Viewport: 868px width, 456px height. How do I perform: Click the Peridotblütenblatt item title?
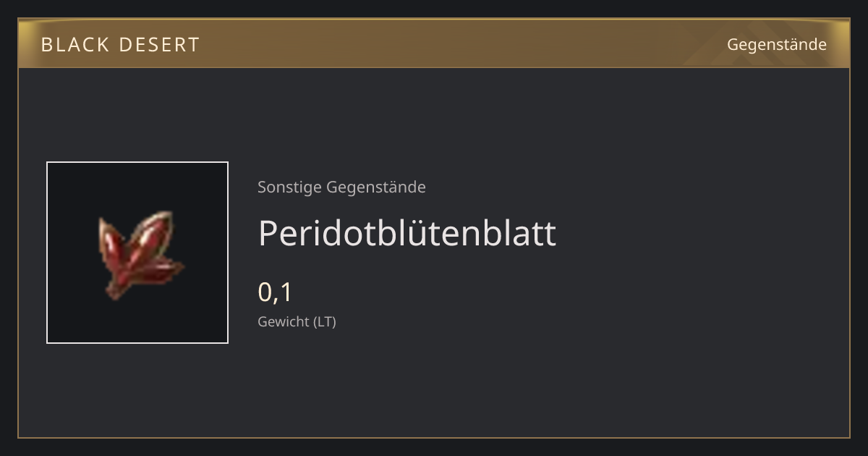click(407, 233)
